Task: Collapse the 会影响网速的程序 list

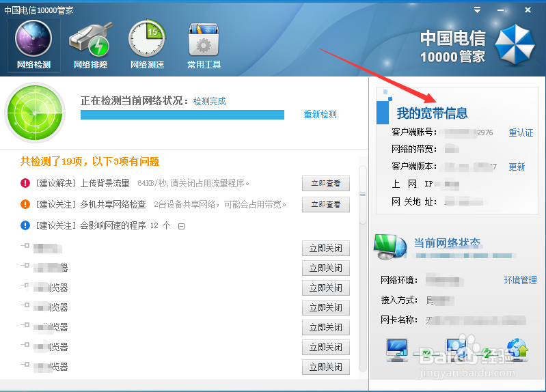Action: pyautogui.click(x=181, y=227)
